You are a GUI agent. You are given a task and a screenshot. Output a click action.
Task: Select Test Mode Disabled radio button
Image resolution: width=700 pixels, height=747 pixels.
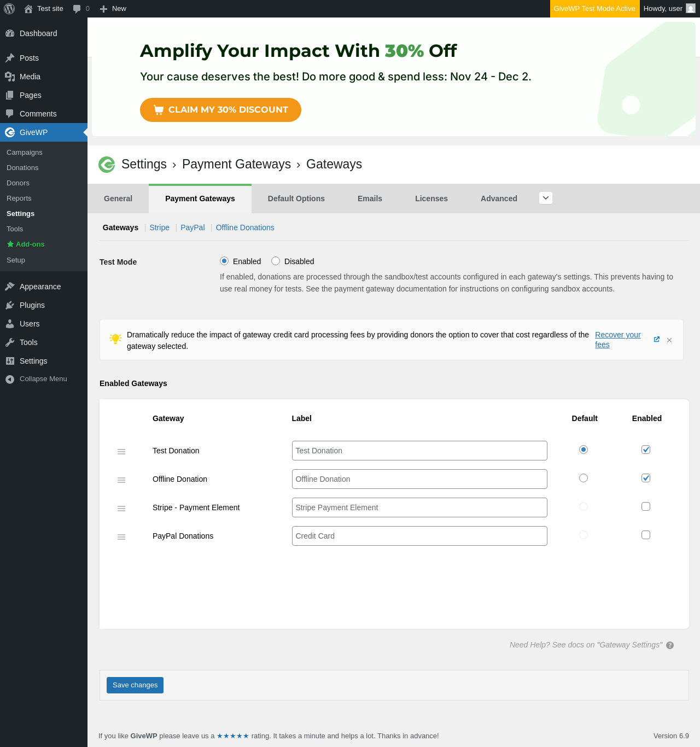[276, 261]
